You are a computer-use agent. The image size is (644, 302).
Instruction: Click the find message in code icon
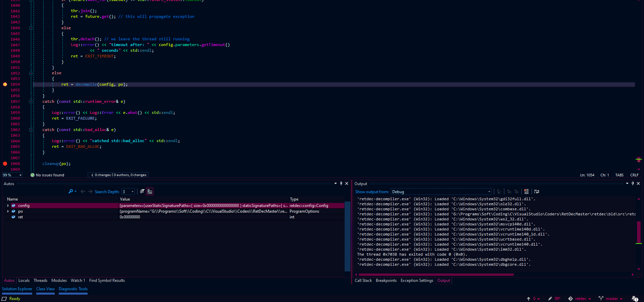(x=499, y=191)
